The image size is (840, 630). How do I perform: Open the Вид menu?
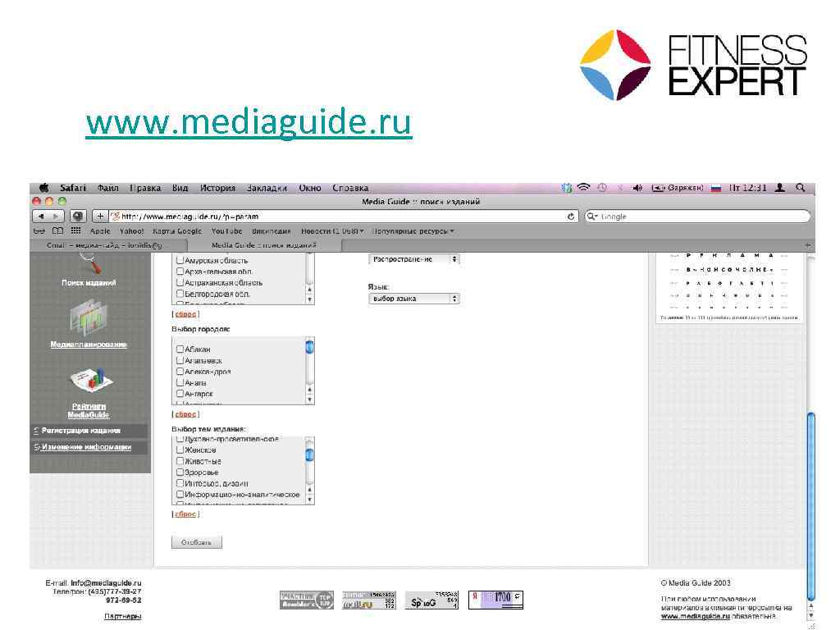tap(180, 188)
